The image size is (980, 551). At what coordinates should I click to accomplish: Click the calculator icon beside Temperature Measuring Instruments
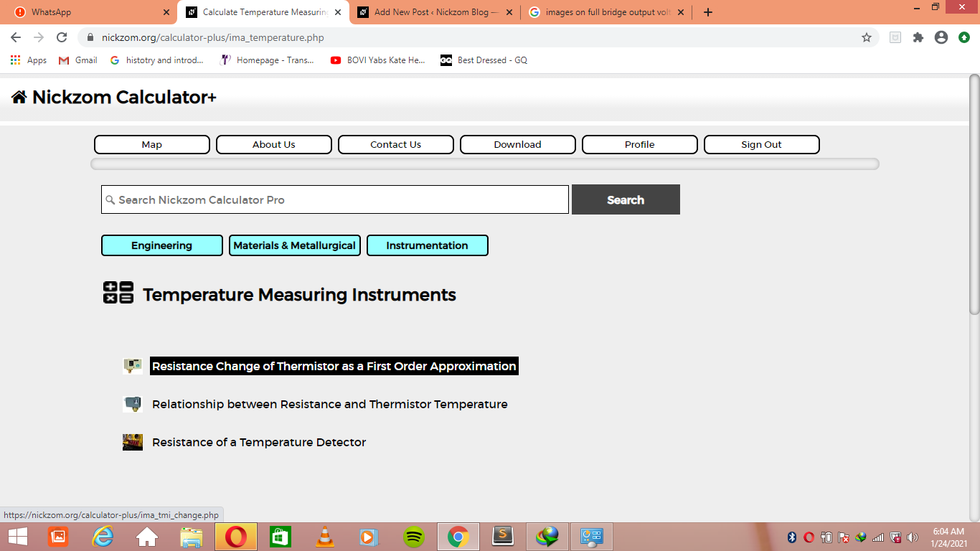click(x=118, y=293)
